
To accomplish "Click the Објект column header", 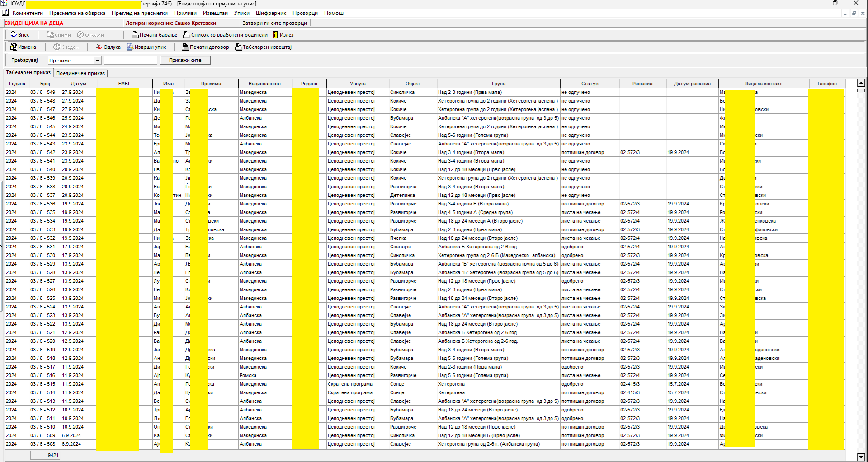I will click(413, 84).
